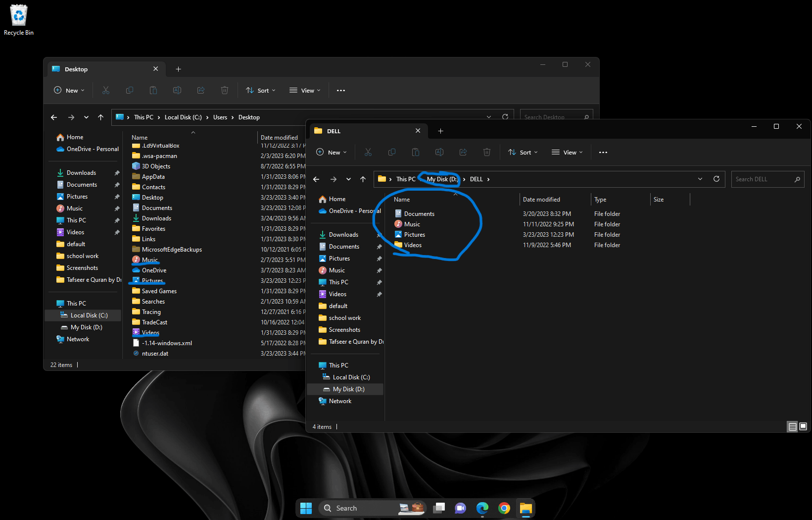This screenshot has width=812, height=520.
Task: Click Copy icon in DELL window toolbar
Action: coord(392,152)
